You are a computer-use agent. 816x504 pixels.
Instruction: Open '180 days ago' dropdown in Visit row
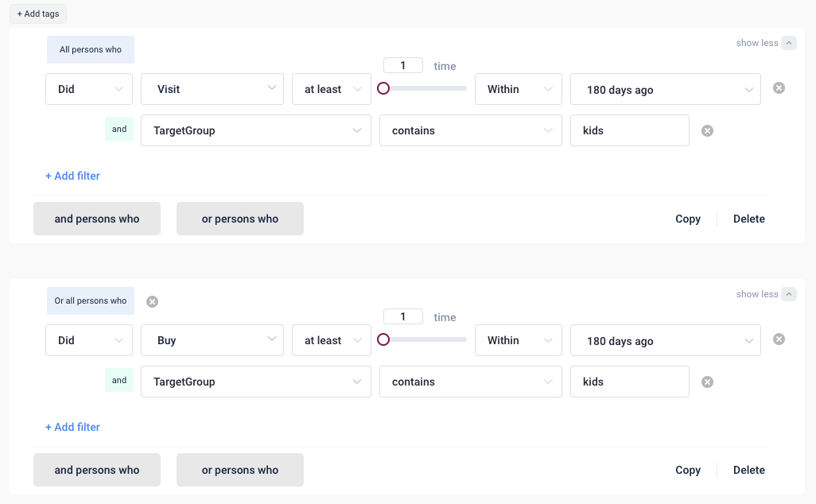(665, 89)
